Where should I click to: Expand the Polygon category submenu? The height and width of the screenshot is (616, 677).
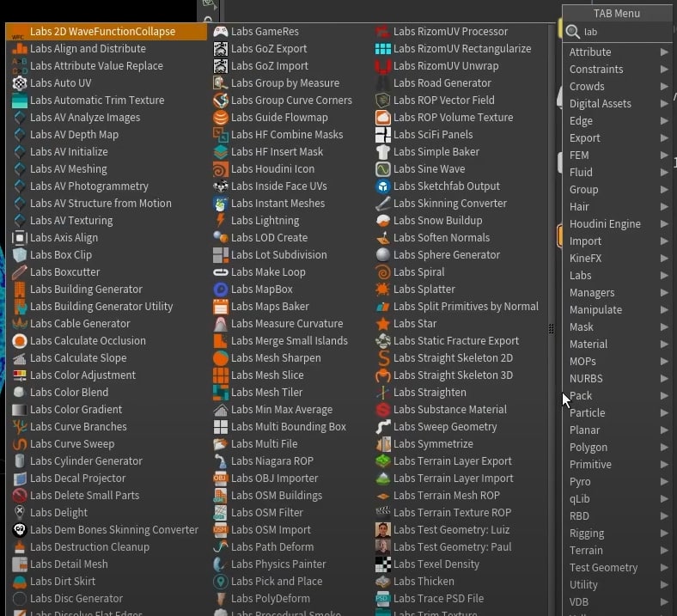tap(664, 448)
